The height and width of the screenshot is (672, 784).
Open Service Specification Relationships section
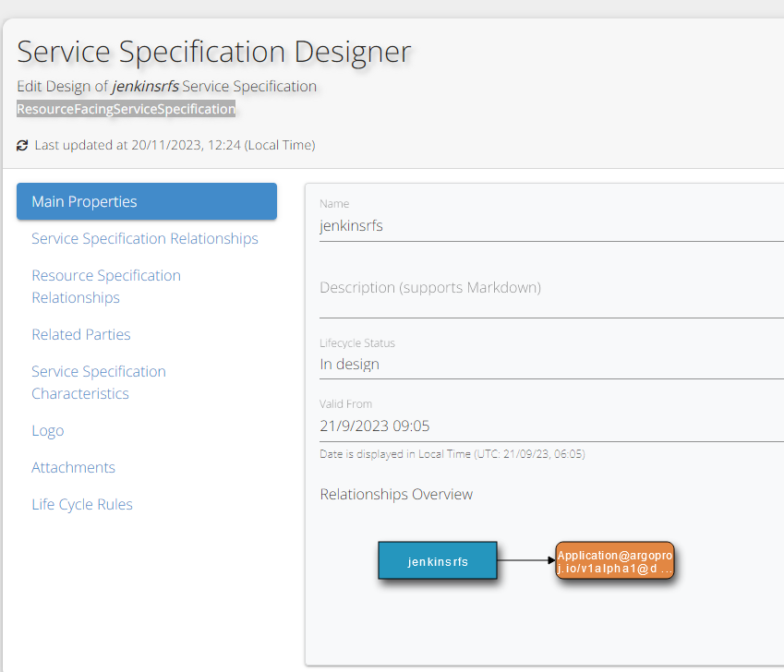[x=144, y=238]
